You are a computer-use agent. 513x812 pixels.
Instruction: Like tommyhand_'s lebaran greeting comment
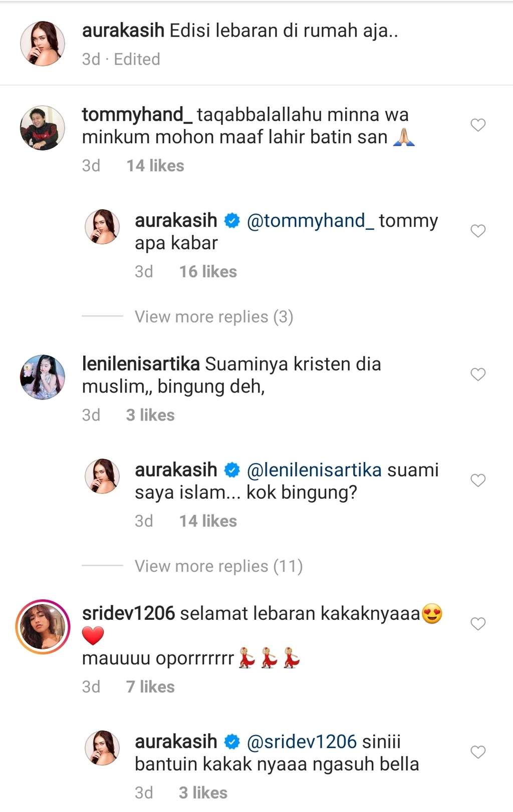click(478, 125)
